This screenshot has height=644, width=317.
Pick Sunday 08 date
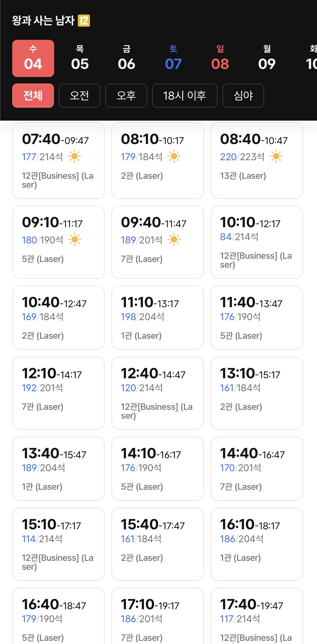click(x=220, y=58)
